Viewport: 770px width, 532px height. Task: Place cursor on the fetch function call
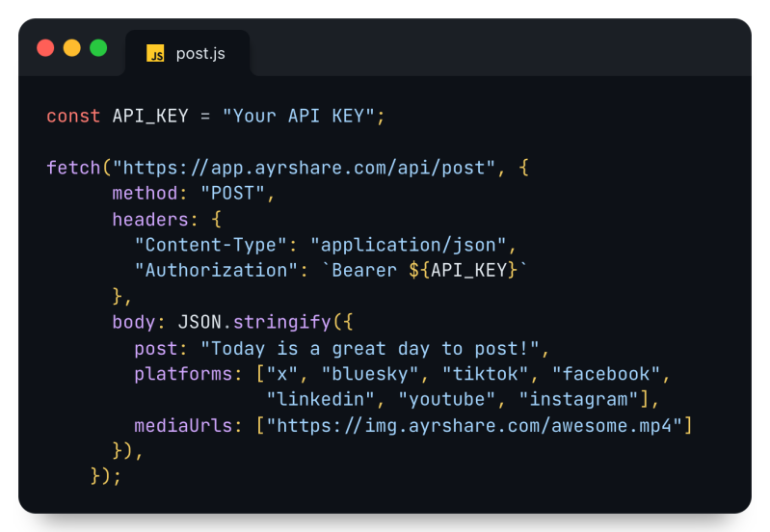[73, 167]
